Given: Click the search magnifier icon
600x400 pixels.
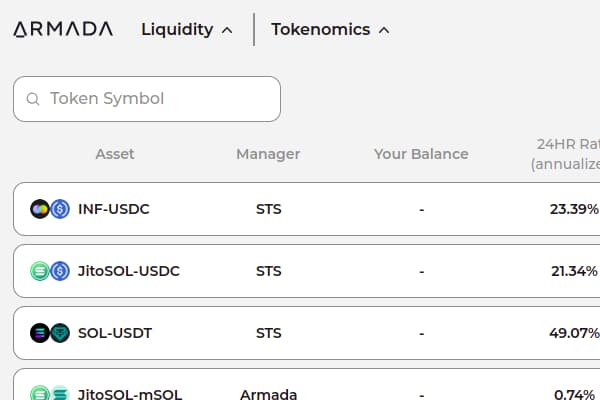Looking at the screenshot, I should click(33, 99).
